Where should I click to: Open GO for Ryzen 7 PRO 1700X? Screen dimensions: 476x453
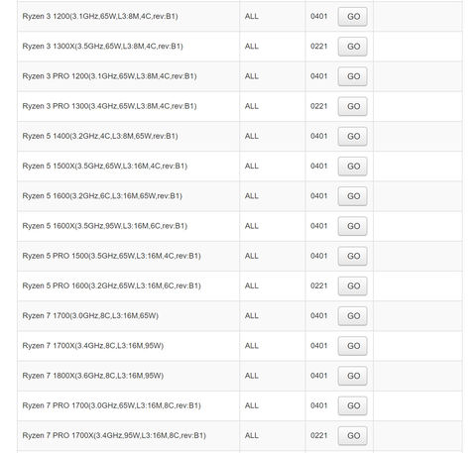[352, 436]
